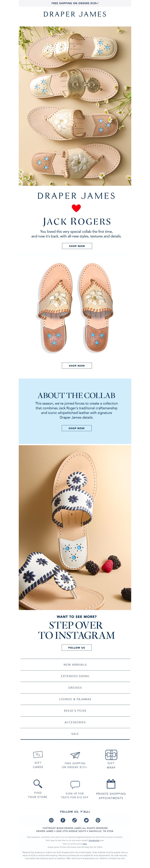Open the Twitter social icon
This screenshot has height=868, width=150.
(86, 820)
